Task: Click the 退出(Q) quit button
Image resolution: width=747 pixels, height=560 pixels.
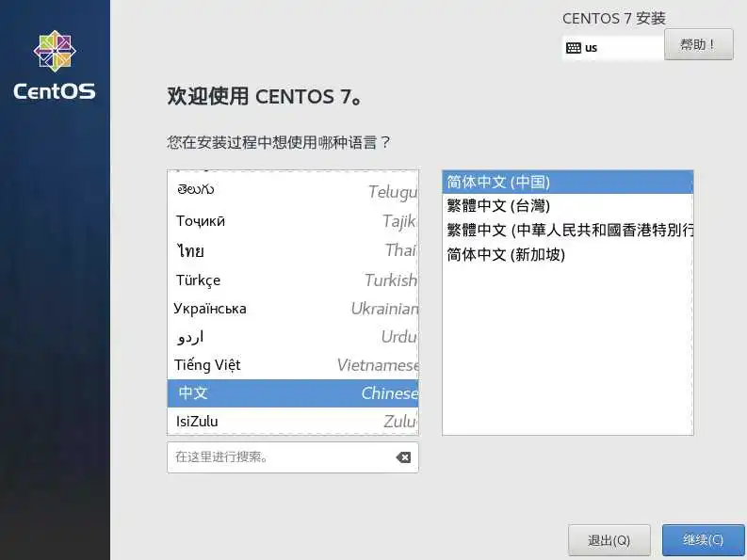Action: pyautogui.click(x=609, y=540)
